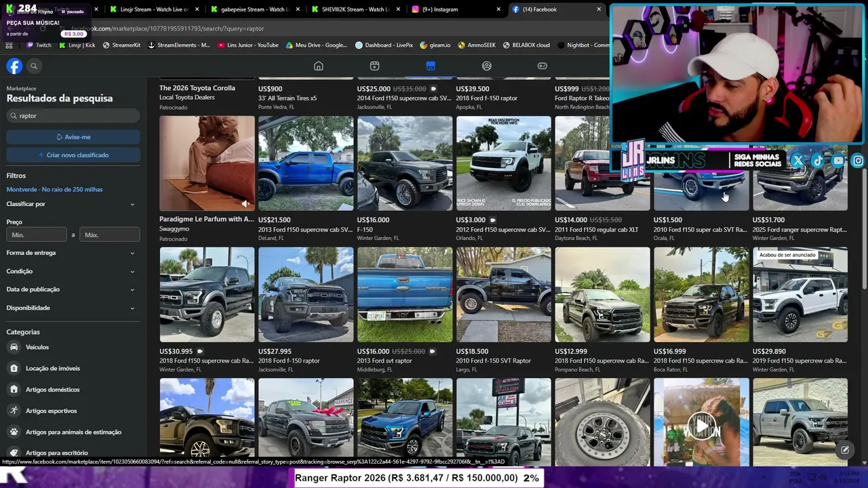Switch to the SHEVIII2K Stream browser tab
Image resolution: width=868 pixels, height=488 pixels.
(x=357, y=9)
